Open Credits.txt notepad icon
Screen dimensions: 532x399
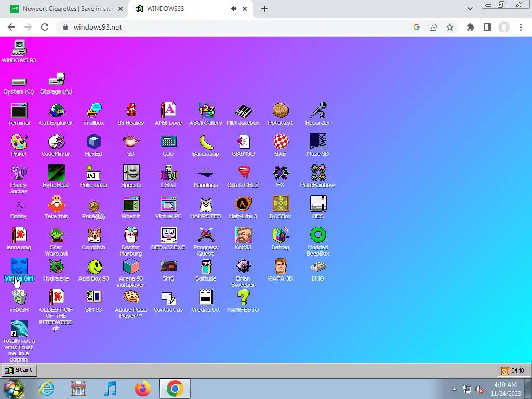(x=206, y=302)
